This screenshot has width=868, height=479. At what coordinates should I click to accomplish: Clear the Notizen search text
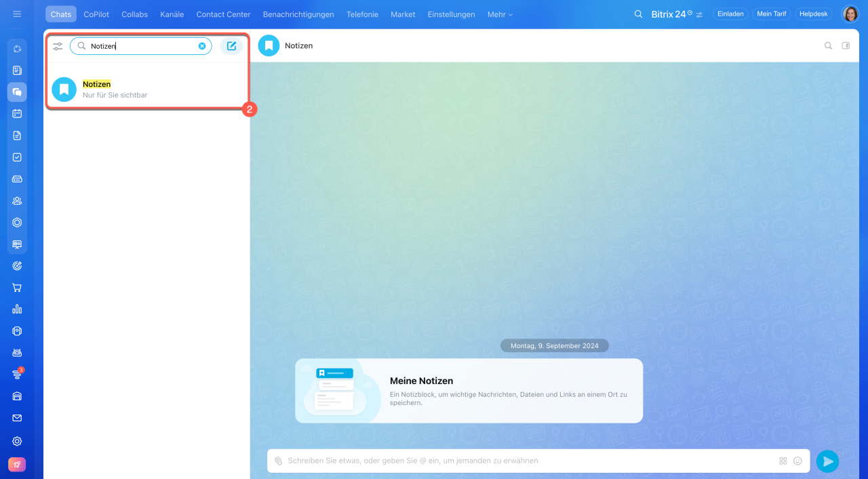pos(202,46)
